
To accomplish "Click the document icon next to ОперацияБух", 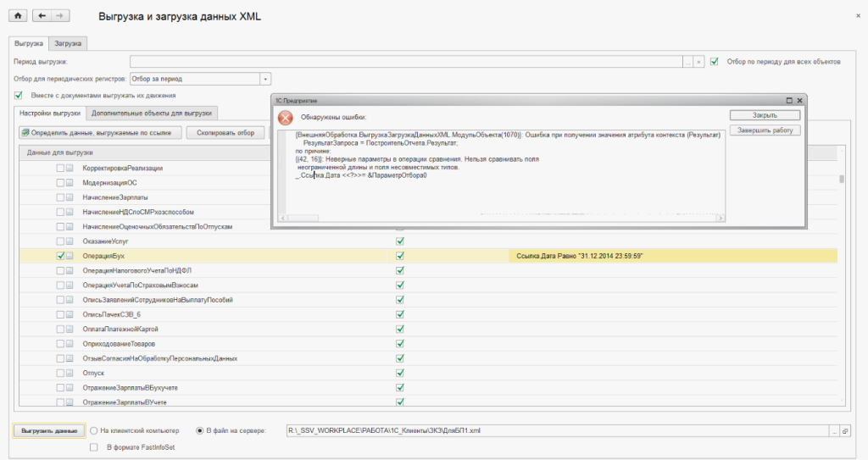I will [x=70, y=255].
